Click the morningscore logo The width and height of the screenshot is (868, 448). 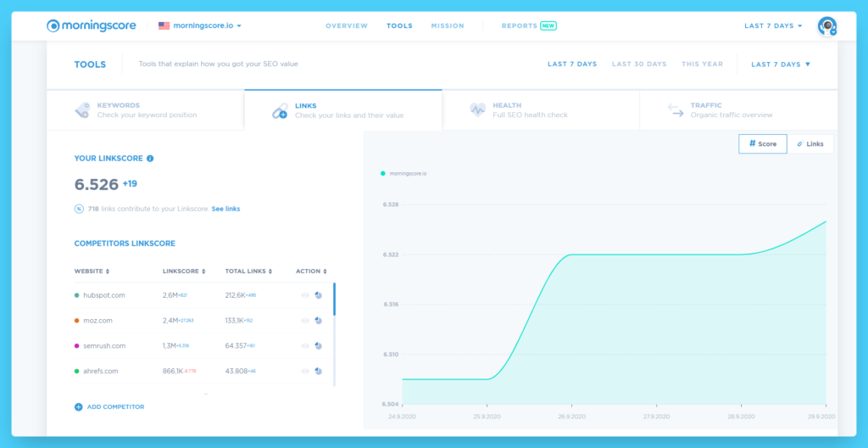click(x=92, y=25)
